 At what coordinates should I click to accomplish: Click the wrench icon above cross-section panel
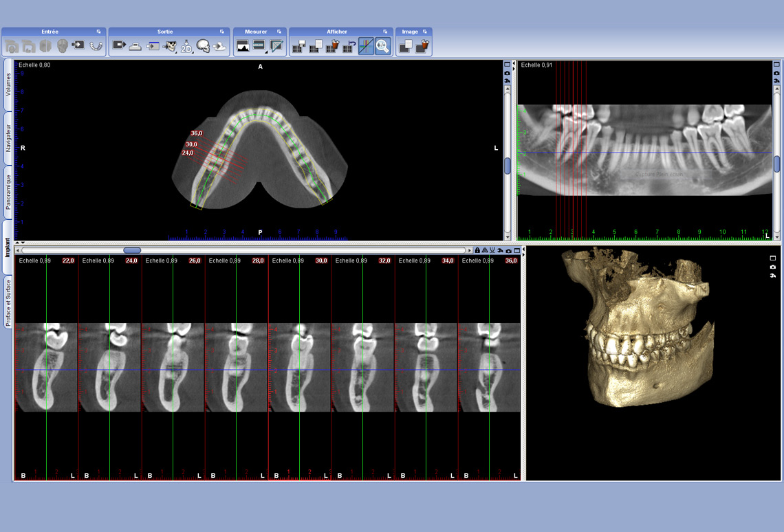pyautogui.click(x=501, y=250)
